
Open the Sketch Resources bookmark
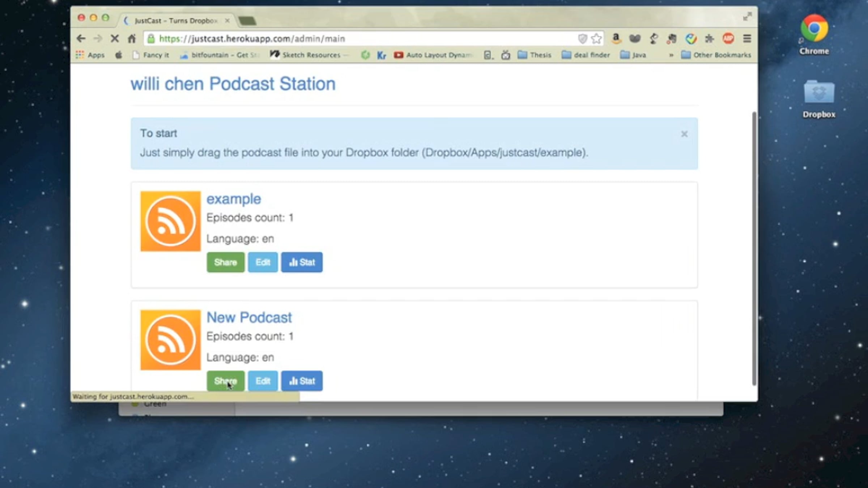tap(309, 55)
